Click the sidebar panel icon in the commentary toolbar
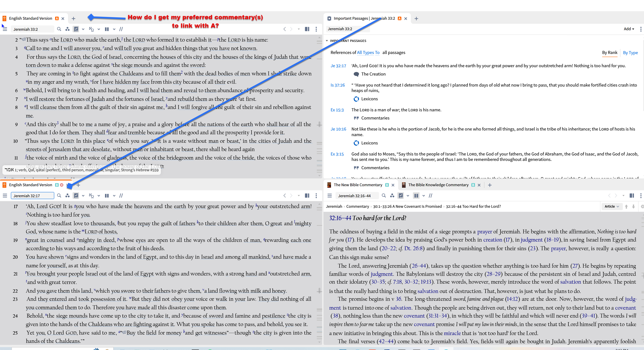Screen dimensions: 644x350 (x=631, y=196)
